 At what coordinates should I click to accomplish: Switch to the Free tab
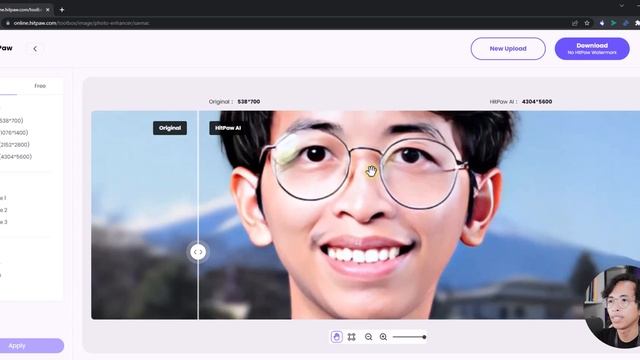coord(40,86)
